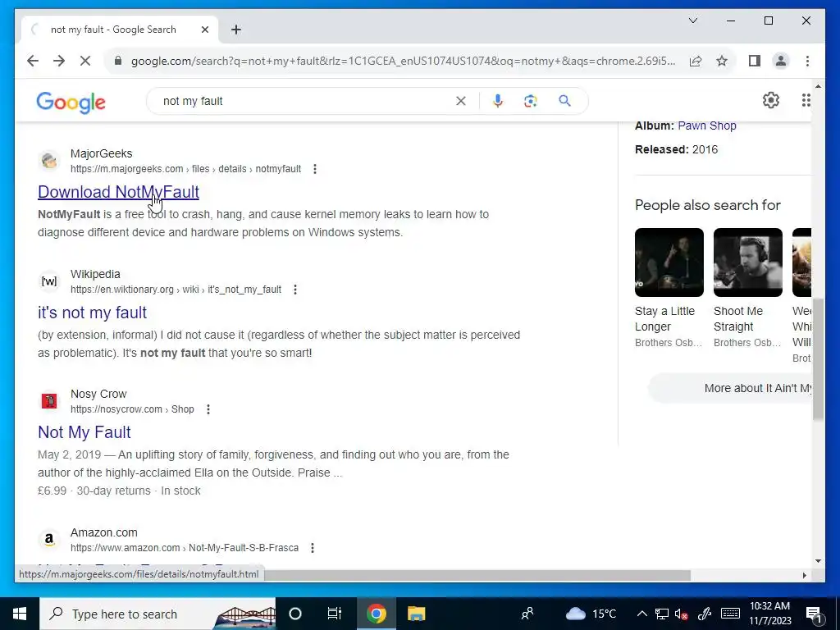Click the taskbar search box
This screenshot has width=840, height=630.
(157, 614)
